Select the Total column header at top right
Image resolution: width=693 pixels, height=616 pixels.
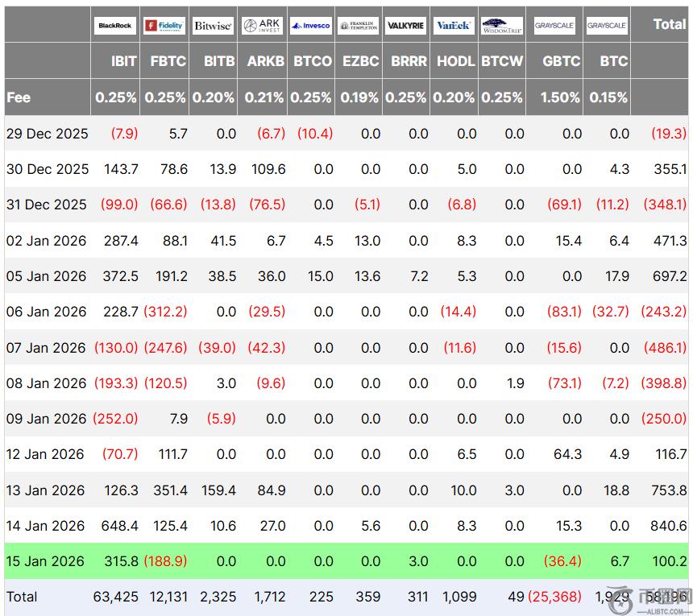point(669,24)
